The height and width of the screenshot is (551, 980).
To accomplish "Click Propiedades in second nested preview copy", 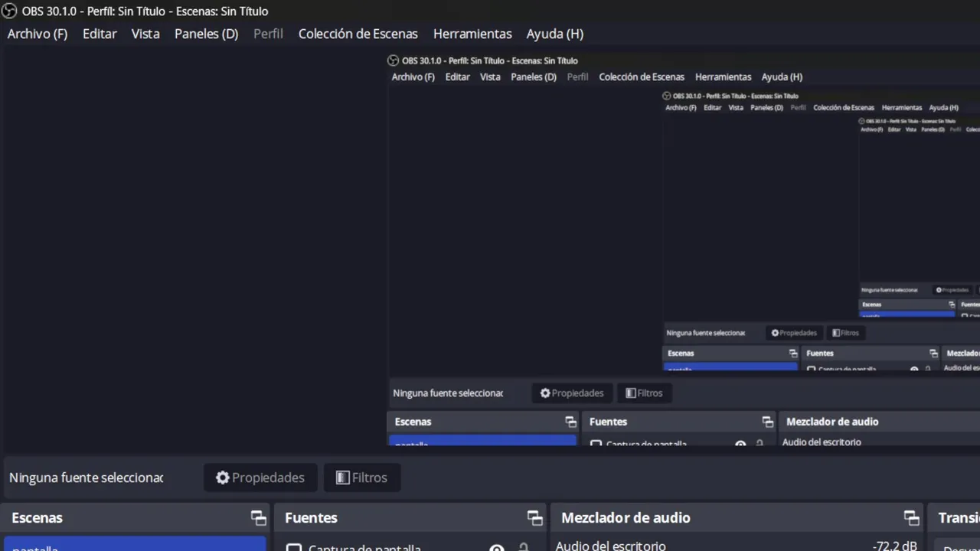I will 794,333.
